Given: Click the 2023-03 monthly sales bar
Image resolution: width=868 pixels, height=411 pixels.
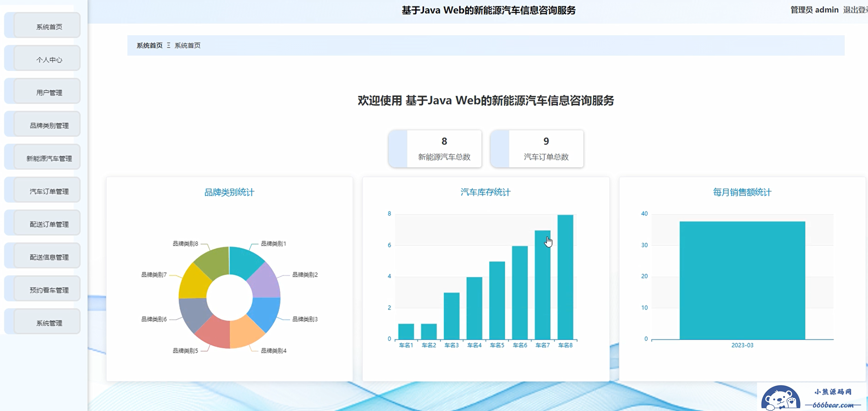Looking at the screenshot, I should click(x=742, y=281).
